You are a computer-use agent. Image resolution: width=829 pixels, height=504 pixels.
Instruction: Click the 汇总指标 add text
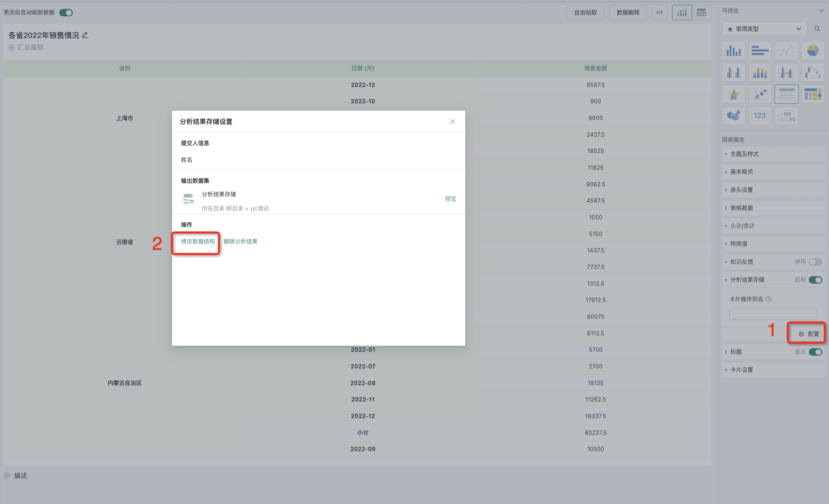point(31,48)
